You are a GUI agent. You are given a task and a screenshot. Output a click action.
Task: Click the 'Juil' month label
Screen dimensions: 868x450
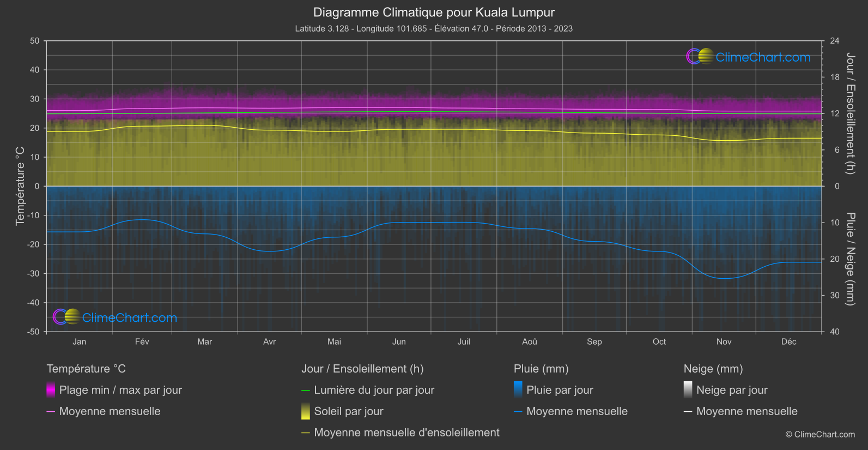click(x=464, y=341)
